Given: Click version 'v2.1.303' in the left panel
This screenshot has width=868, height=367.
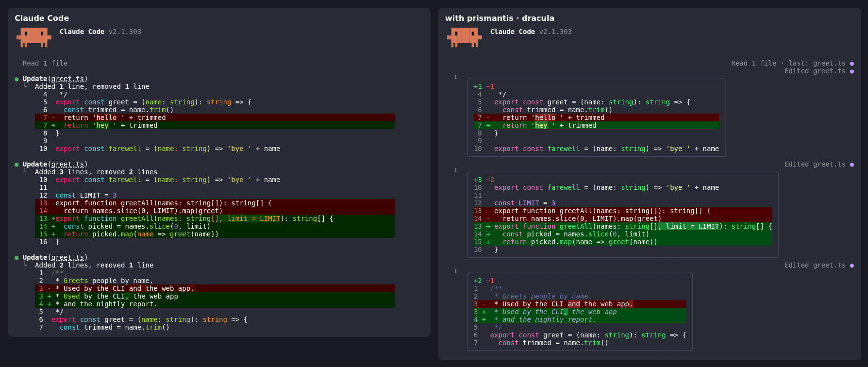Looking at the screenshot, I should 125,32.
